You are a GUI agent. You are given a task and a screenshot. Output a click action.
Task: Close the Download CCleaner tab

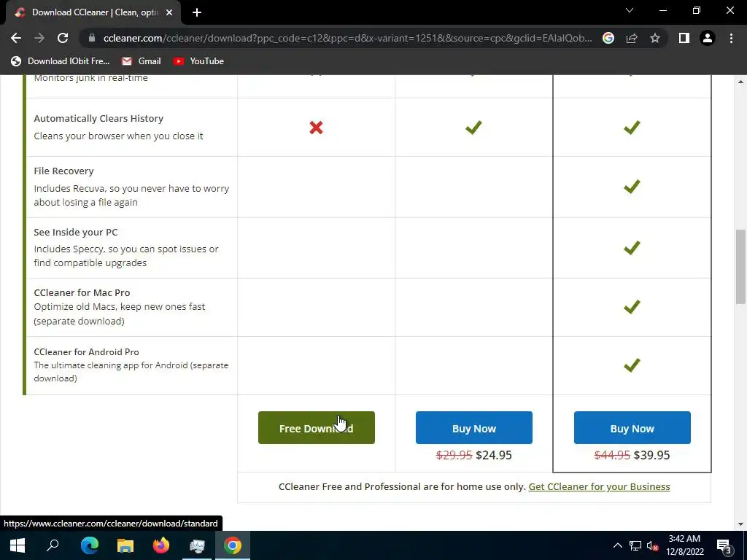169,12
